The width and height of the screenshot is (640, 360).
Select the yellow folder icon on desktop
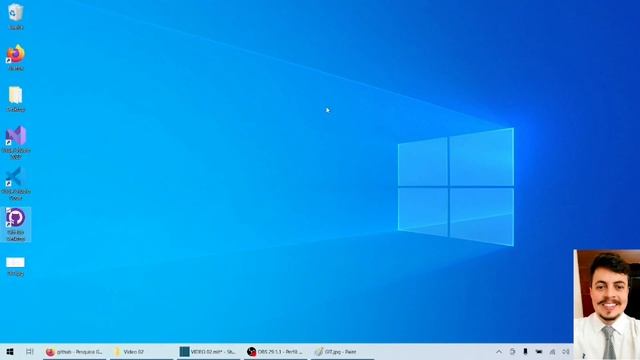[x=16, y=98]
